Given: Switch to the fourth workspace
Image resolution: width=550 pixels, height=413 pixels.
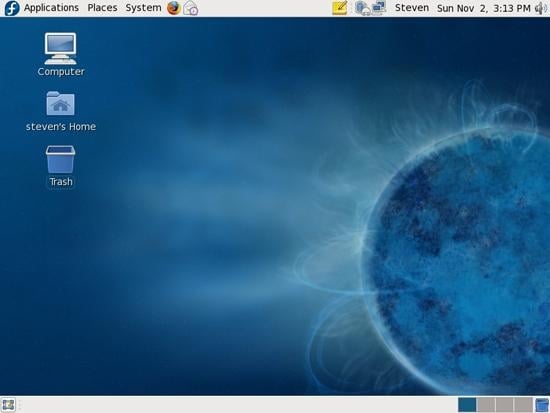Looking at the screenshot, I should point(523,405).
